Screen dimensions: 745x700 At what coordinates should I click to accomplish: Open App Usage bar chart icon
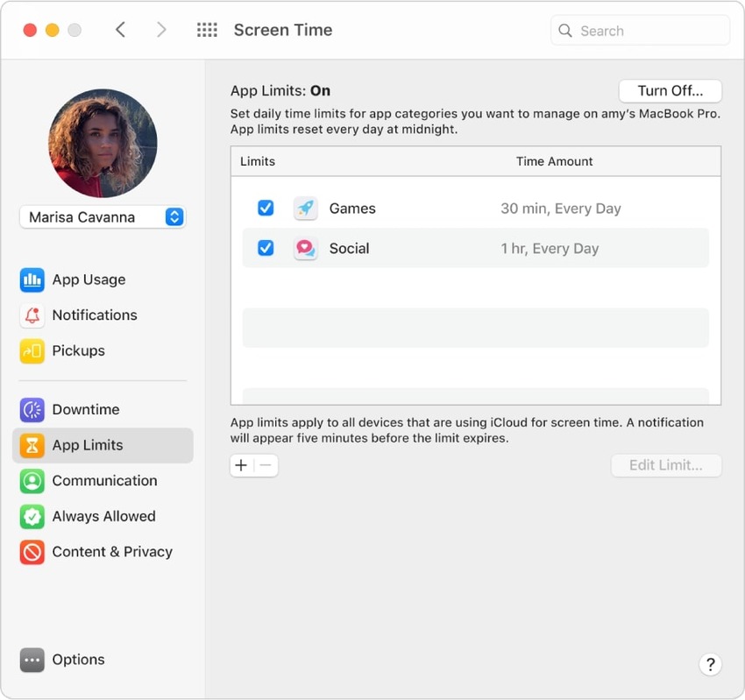[32, 280]
